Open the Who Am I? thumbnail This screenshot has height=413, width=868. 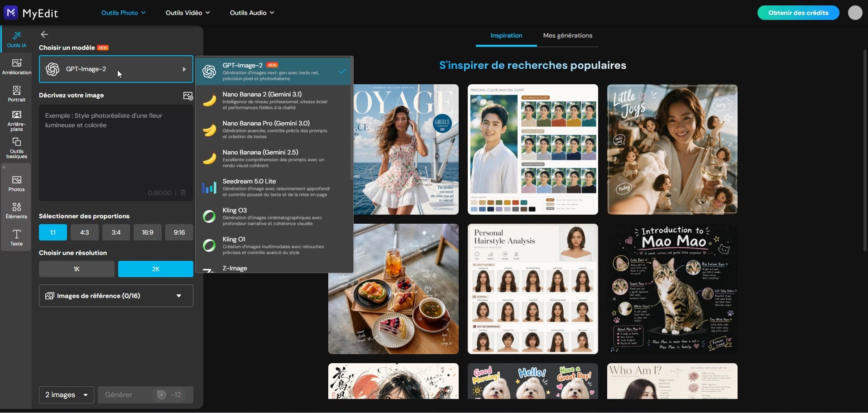(672, 381)
